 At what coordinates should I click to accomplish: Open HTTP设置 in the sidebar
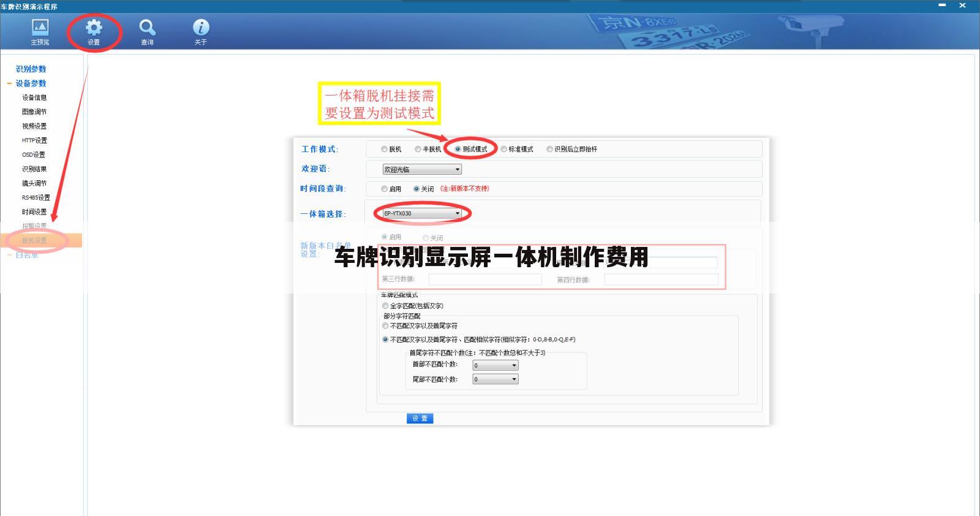pyautogui.click(x=34, y=140)
